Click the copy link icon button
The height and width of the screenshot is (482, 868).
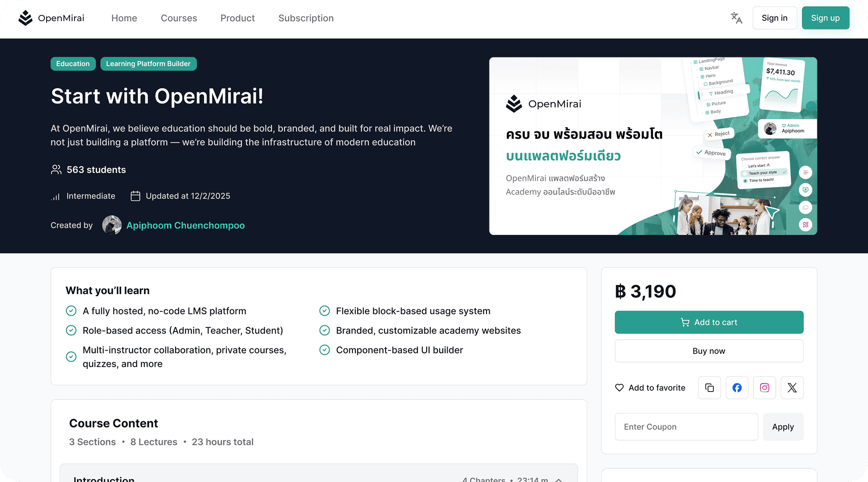(709, 388)
